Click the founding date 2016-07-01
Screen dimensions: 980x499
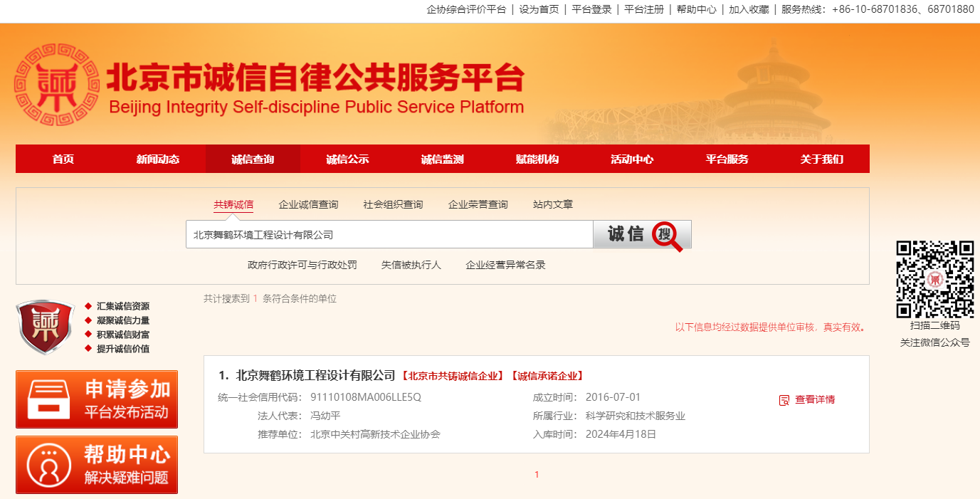pos(613,397)
